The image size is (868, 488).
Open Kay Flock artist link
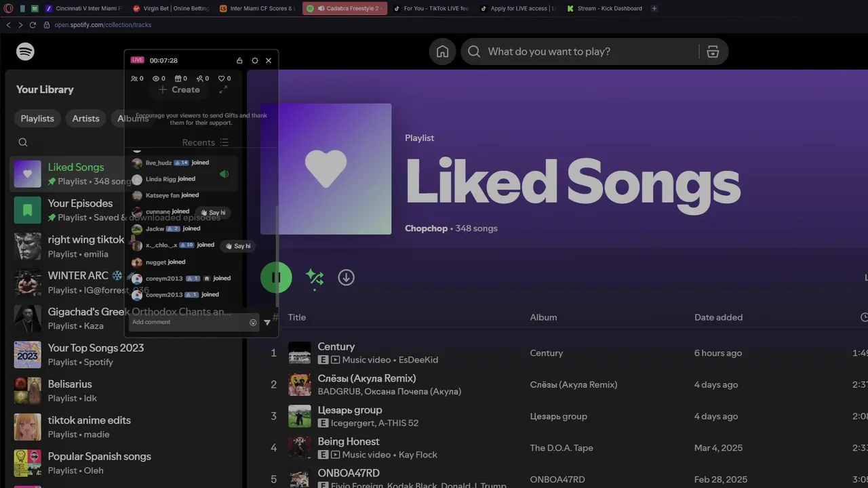tap(418, 455)
